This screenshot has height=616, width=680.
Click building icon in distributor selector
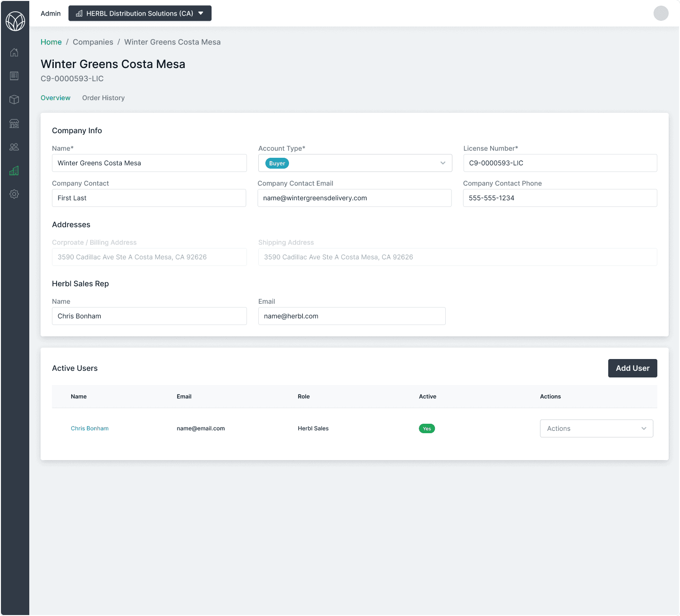coord(79,14)
